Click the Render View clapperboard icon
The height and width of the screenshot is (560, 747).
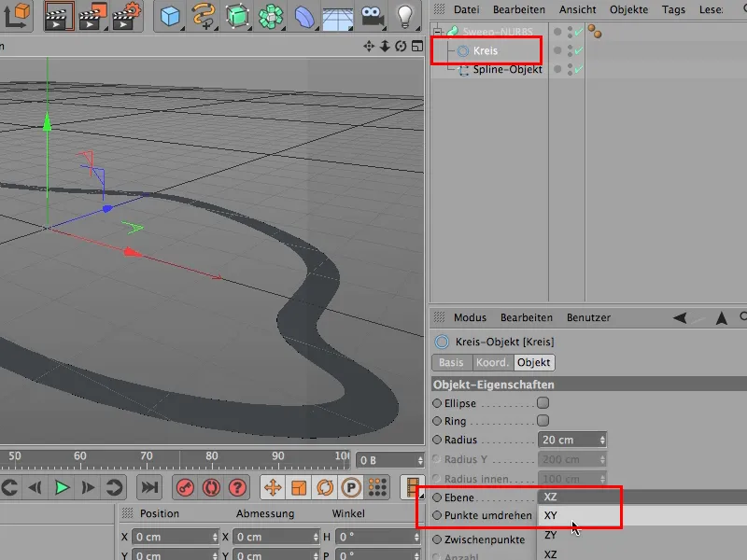coord(59,16)
